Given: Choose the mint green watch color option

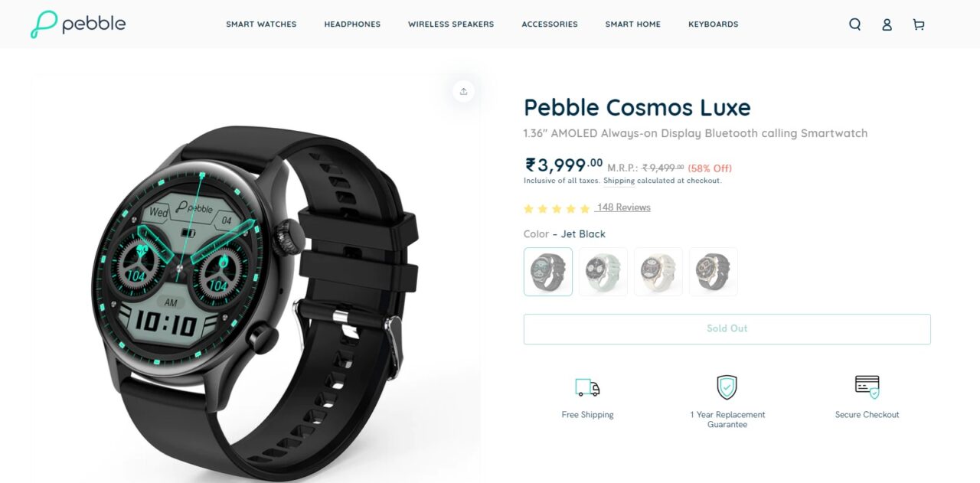Looking at the screenshot, I should 603,272.
